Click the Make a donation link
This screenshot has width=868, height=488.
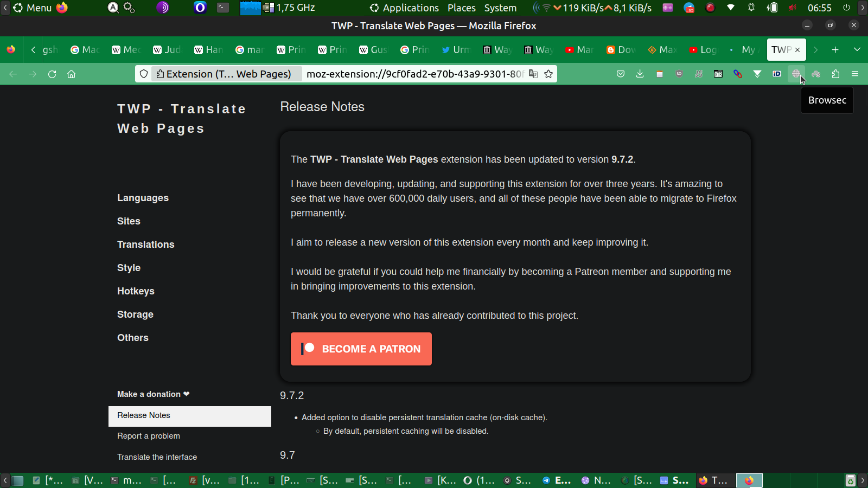tap(153, 394)
